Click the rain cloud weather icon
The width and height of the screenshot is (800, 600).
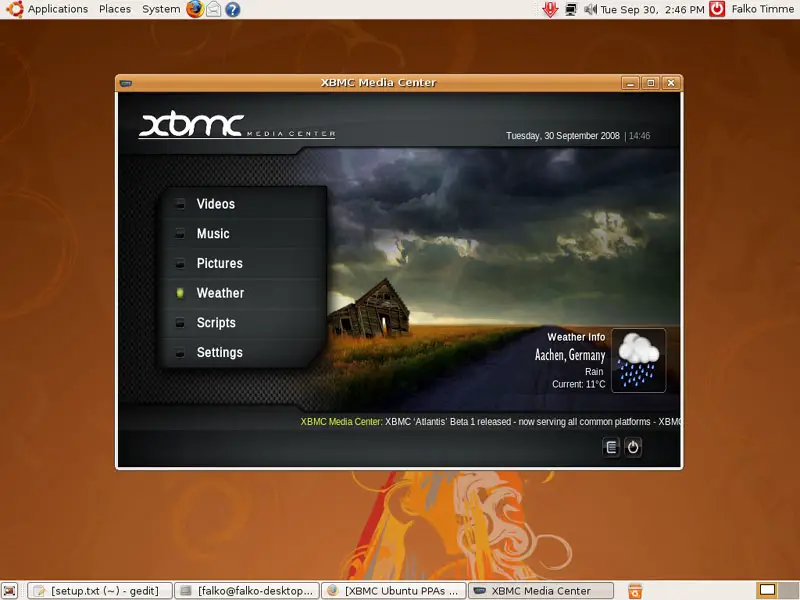click(x=638, y=360)
